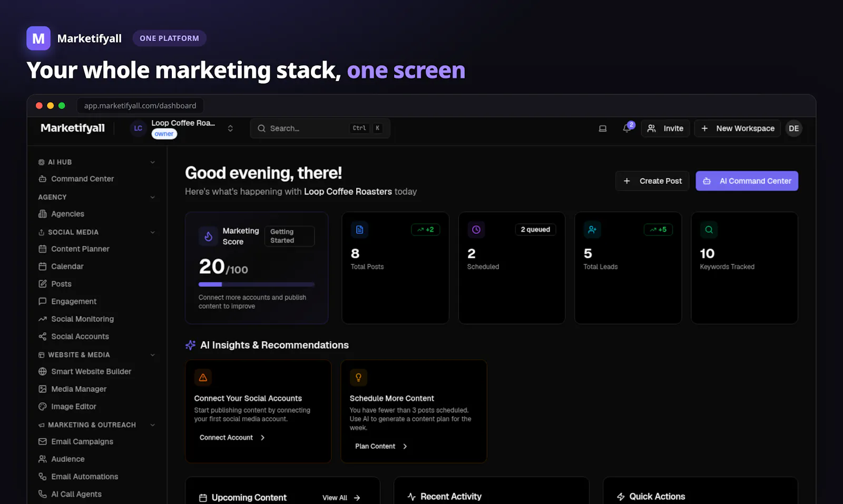Open the notifications bell icon
843x504 pixels.
click(x=626, y=128)
